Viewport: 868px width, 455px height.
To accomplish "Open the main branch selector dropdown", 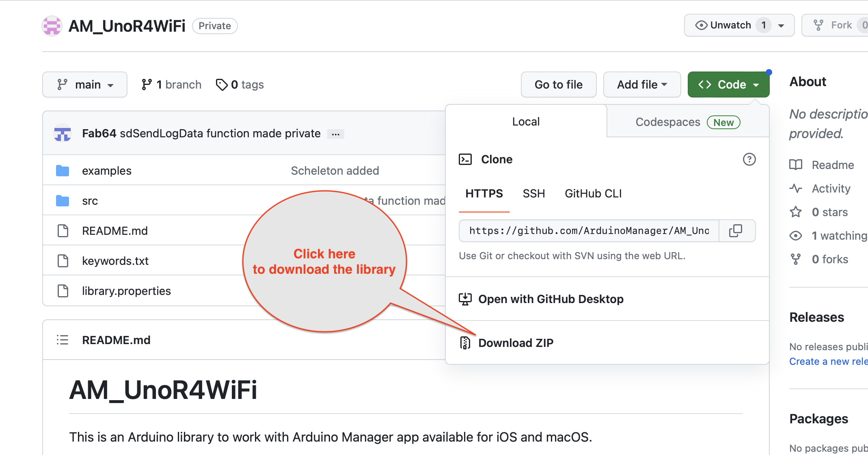I will coord(85,84).
